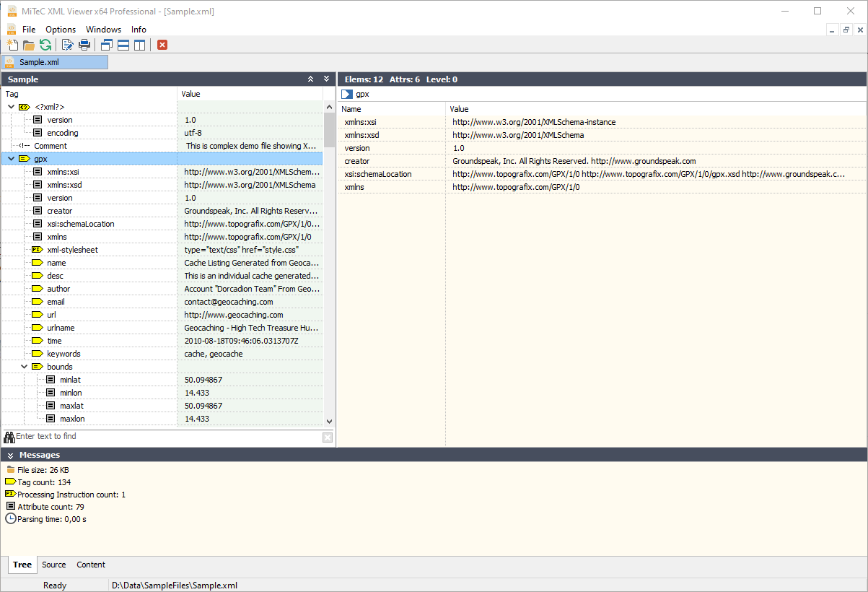Click the binoculars find icon

9,437
